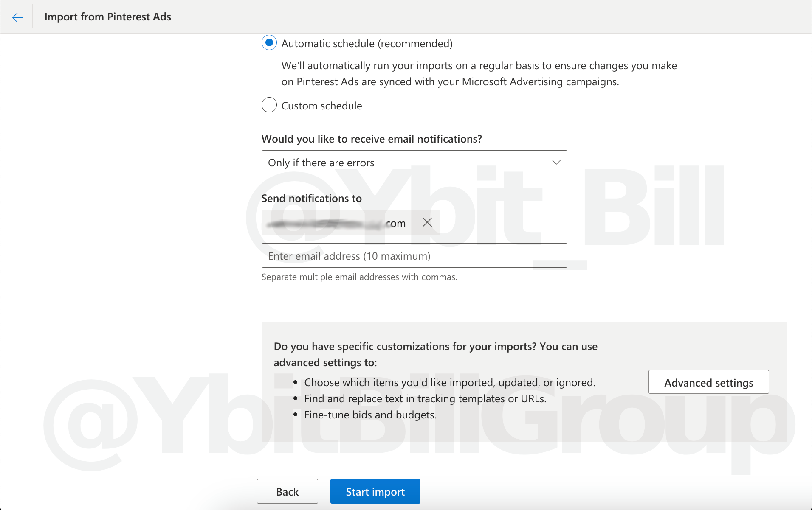The width and height of the screenshot is (812, 510).
Task: Click the 'Send notifications to' heading
Action: click(x=311, y=199)
